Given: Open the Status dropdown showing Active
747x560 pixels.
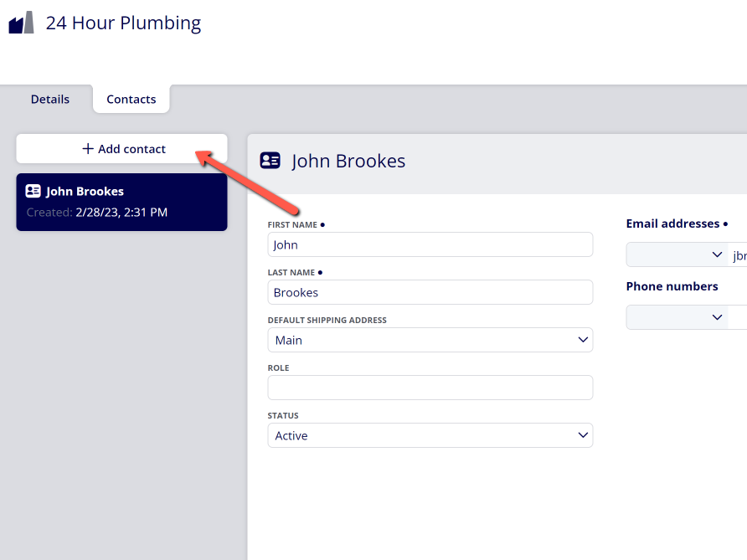Looking at the screenshot, I should click(430, 435).
